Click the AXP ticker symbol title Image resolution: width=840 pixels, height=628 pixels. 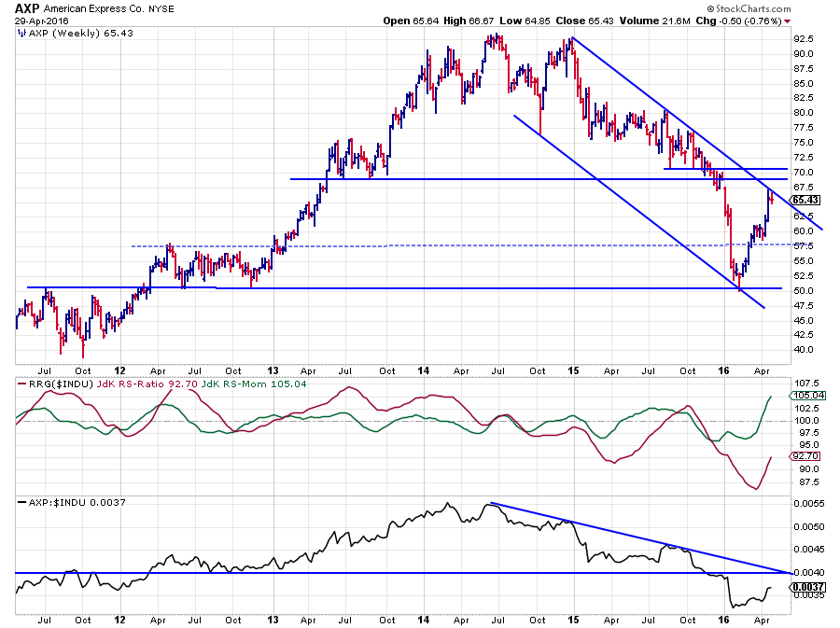point(27,7)
